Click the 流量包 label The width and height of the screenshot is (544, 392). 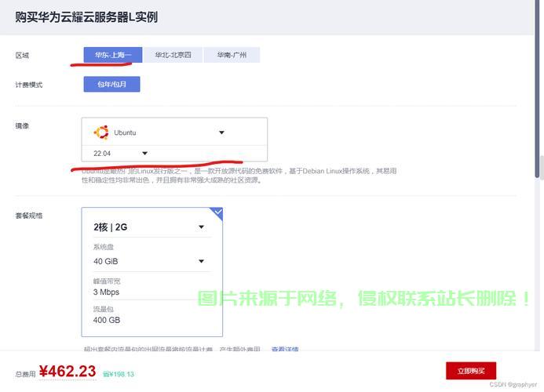(x=104, y=309)
